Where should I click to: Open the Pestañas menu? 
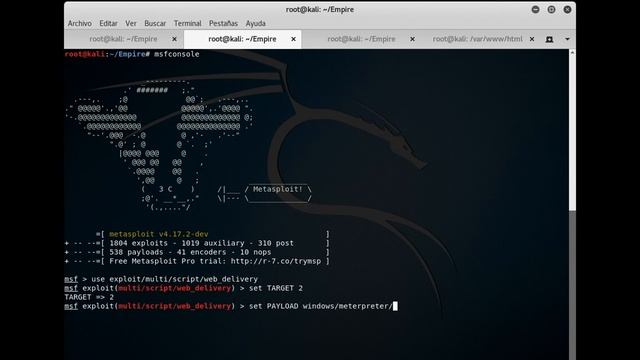223,23
